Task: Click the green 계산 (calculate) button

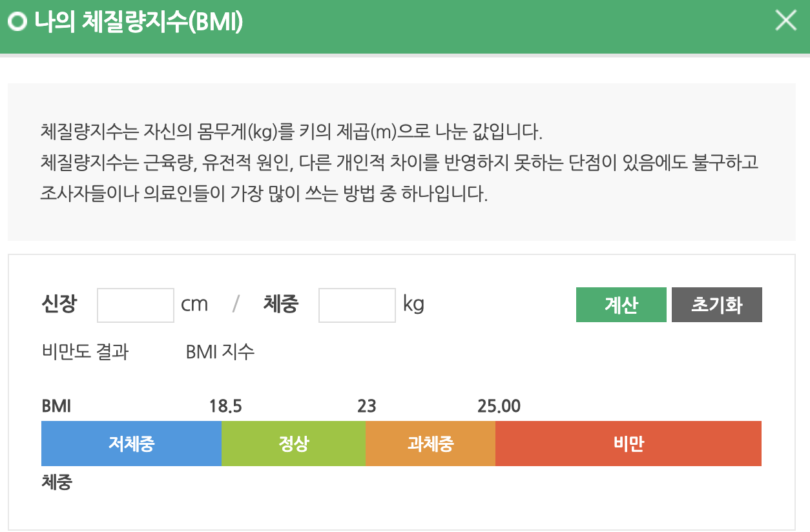Action: (x=621, y=304)
